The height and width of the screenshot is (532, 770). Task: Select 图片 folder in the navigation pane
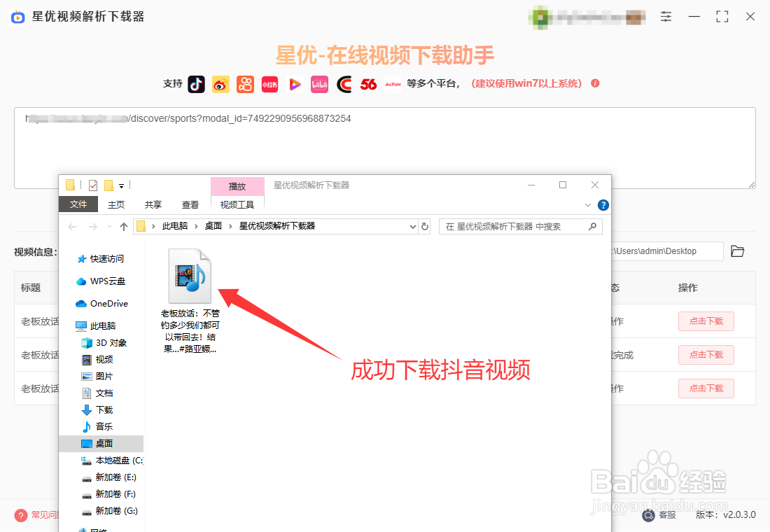[97, 377]
